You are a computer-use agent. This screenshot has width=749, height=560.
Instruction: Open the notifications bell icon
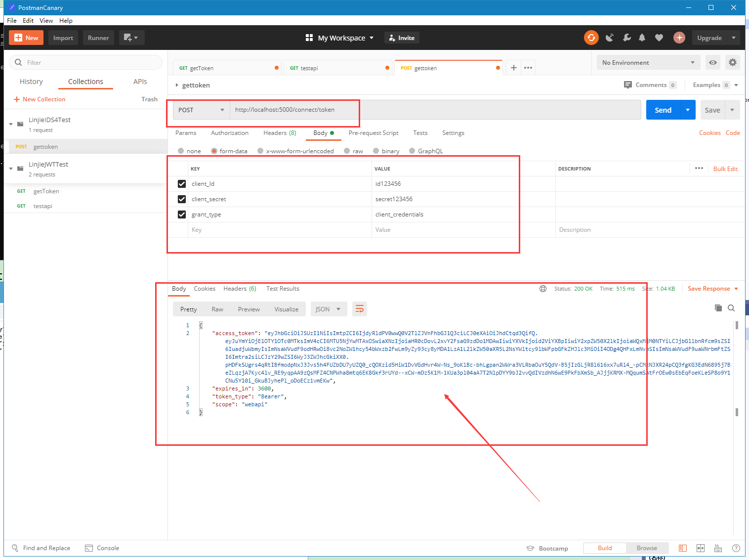coord(642,38)
